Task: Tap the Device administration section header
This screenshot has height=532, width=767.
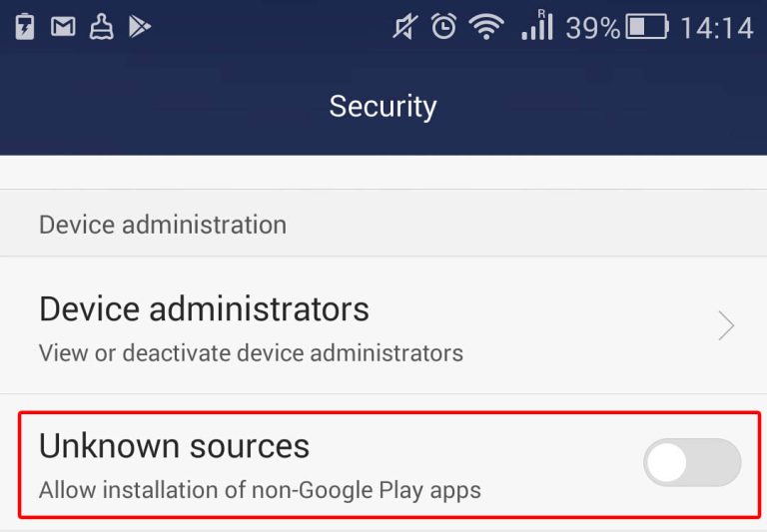Action: click(163, 224)
